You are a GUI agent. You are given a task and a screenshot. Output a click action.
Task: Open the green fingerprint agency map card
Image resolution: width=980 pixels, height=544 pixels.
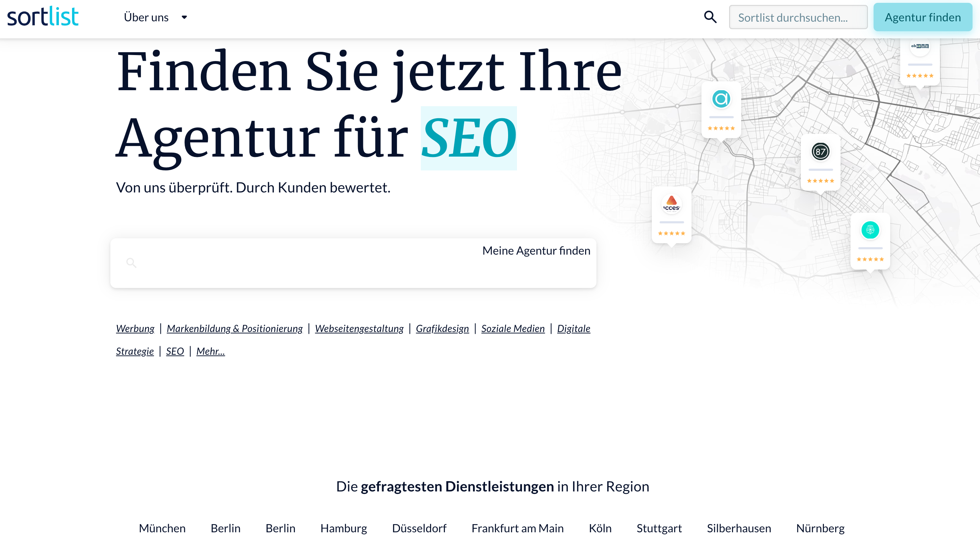tap(870, 241)
